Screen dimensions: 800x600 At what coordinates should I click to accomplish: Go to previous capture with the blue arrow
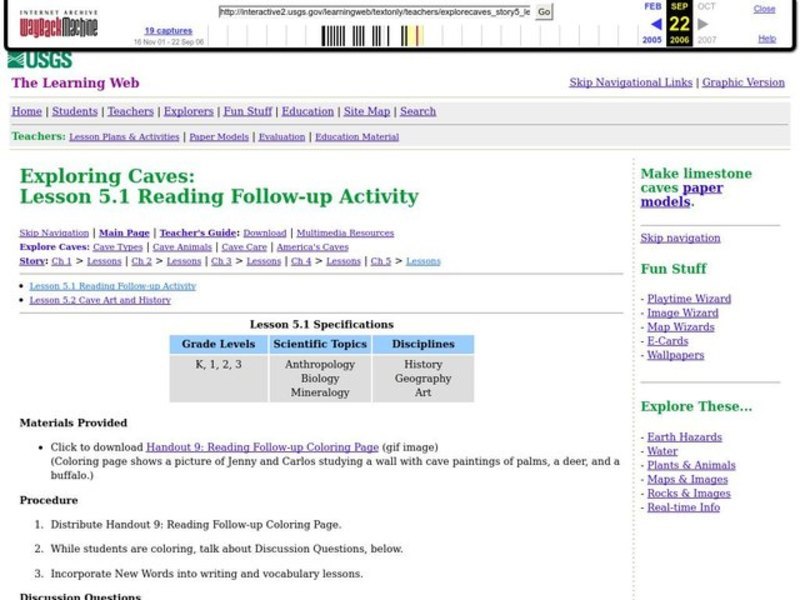click(x=655, y=23)
